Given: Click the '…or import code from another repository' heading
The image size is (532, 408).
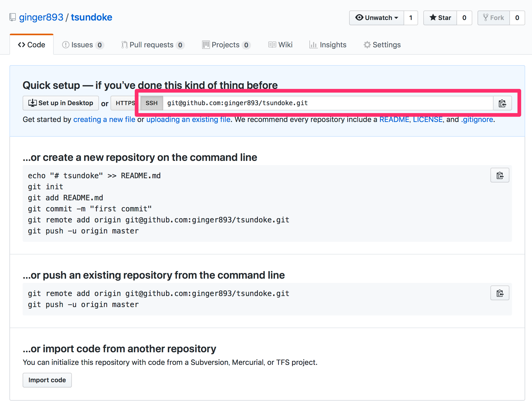Looking at the screenshot, I should (x=119, y=349).
